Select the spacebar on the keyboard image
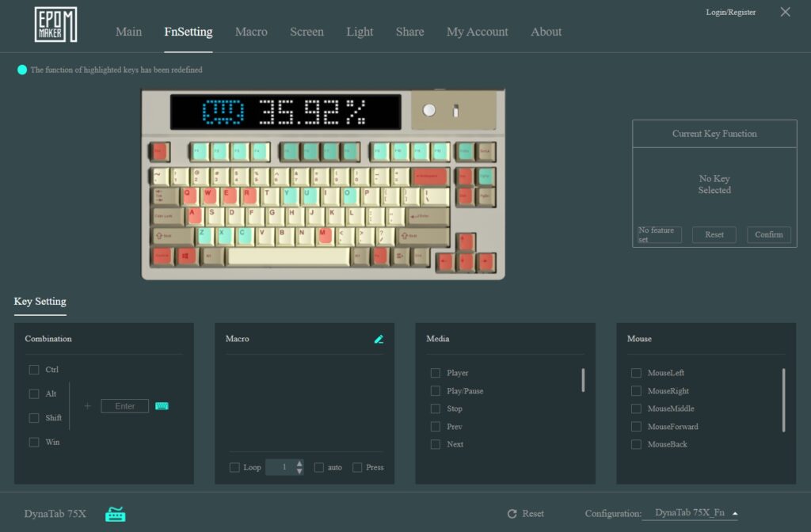 tap(288, 256)
